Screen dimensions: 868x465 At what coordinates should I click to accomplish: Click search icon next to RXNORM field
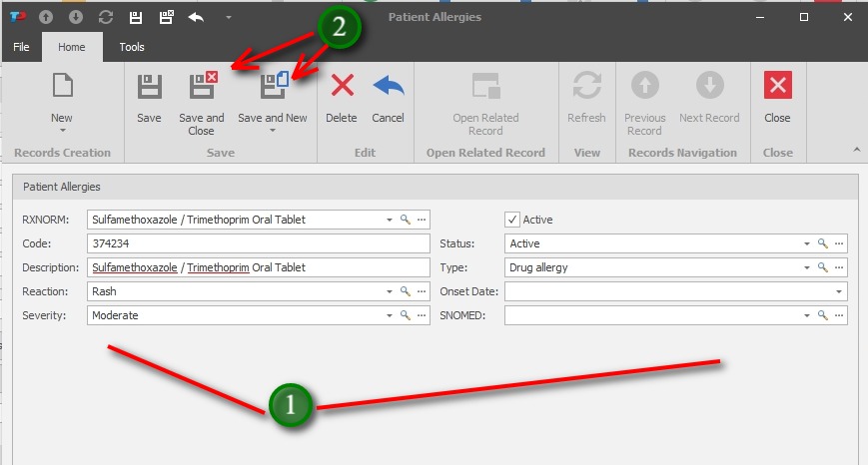point(406,220)
